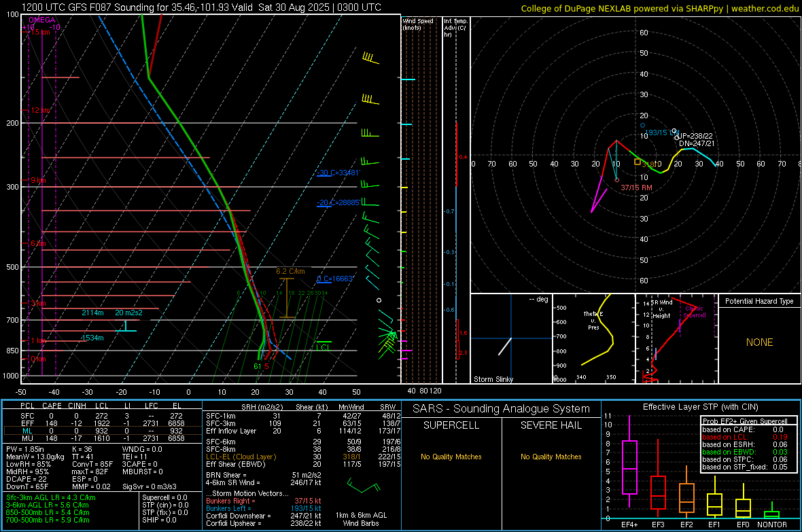Click the weather.cod.edu credit text
The width and height of the screenshot is (802, 532).
click(x=765, y=8)
